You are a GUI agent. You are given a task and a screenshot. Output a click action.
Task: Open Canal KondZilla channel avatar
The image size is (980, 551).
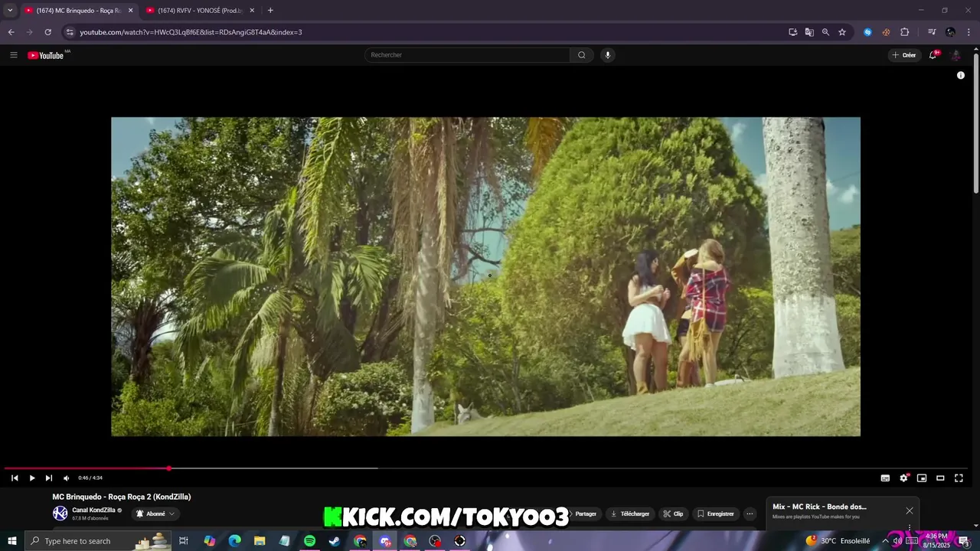tap(60, 514)
